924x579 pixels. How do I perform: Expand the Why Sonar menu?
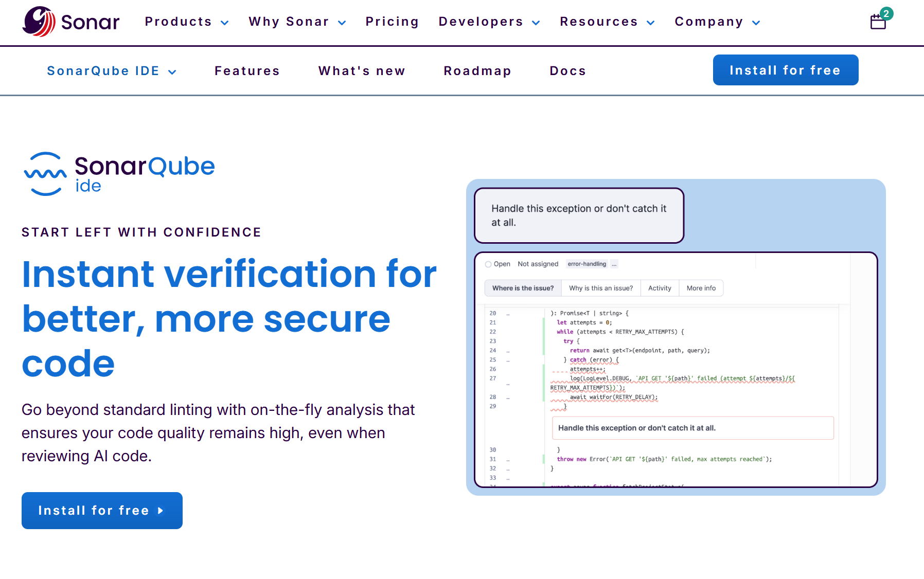297,22
